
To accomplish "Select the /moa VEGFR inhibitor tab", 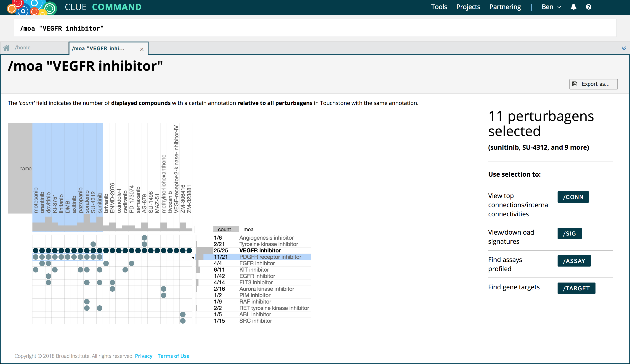I will coord(108,48).
